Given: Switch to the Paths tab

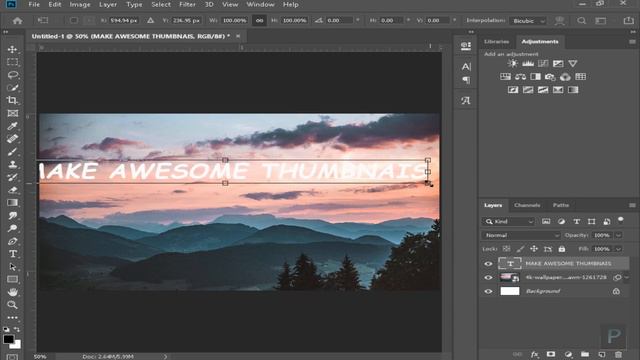Looking at the screenshot, I should point(561,205).
